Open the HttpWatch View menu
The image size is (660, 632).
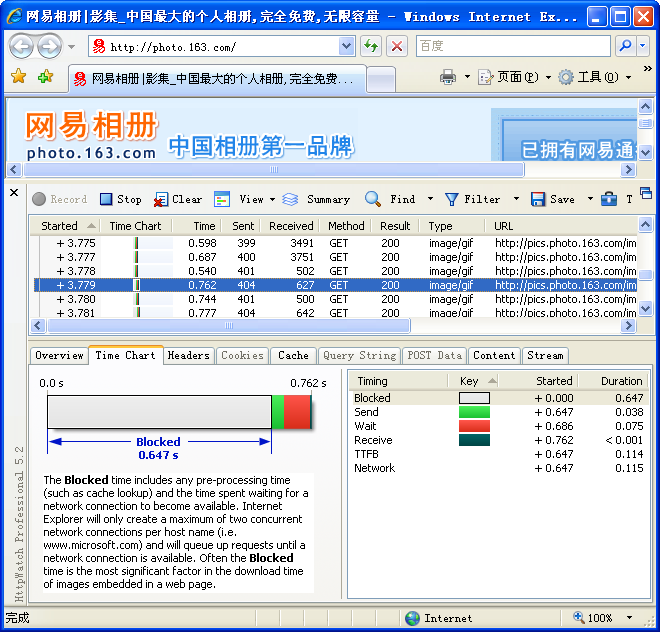(245, 199)
